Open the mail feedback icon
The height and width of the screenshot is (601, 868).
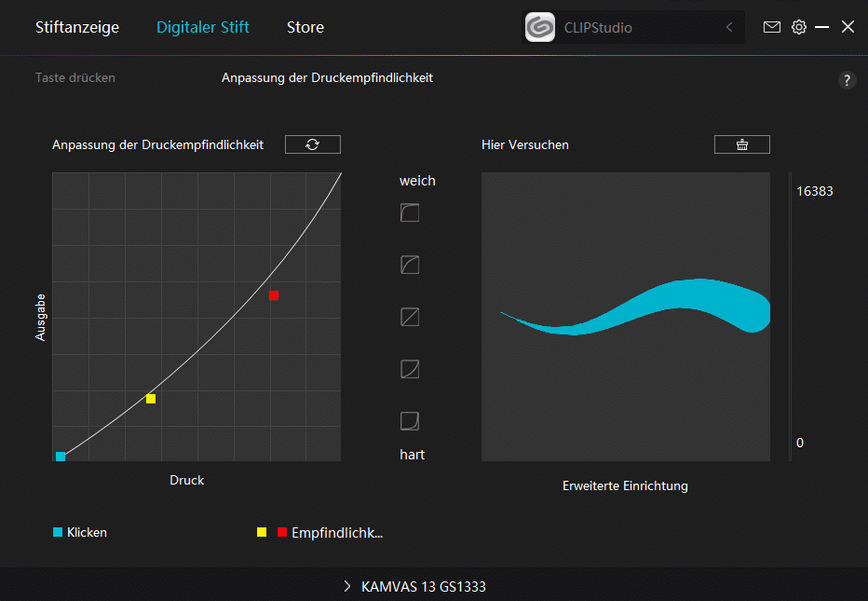coord(771,27)
